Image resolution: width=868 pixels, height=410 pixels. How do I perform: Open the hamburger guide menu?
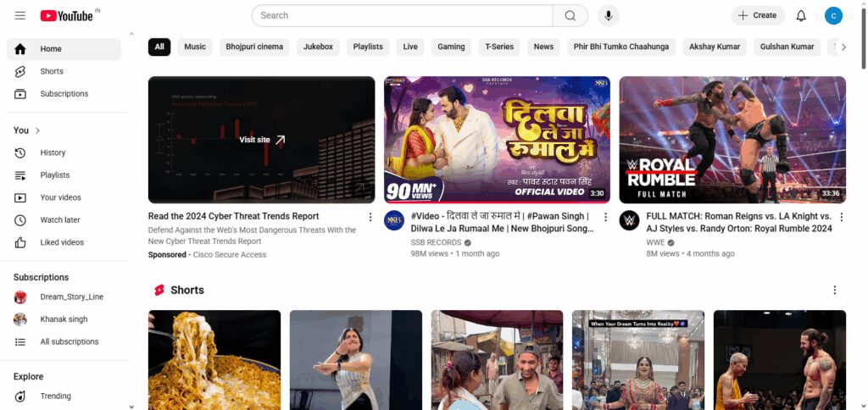[x=20, y=15]
